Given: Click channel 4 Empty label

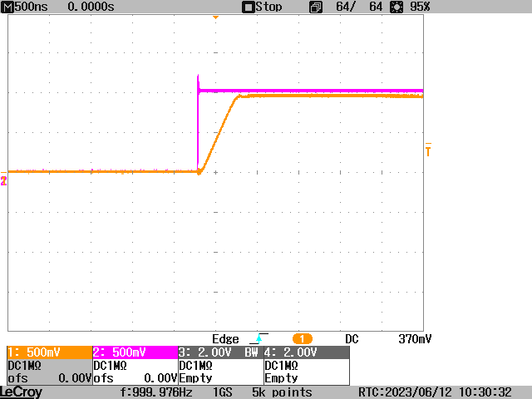Looking at the screenshot, I should pyautogui.click(x=281, y=378).
